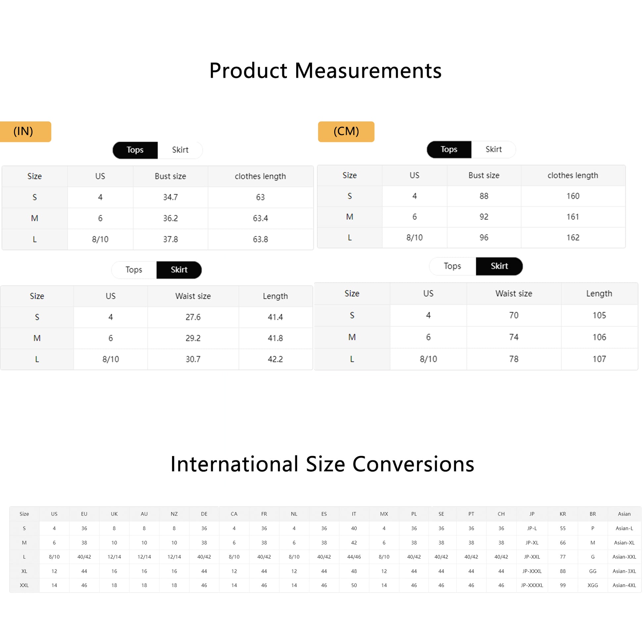Select the Tops toggle in inches section
The width and height of the screenshot is (644, 644).
coord(135,150)
